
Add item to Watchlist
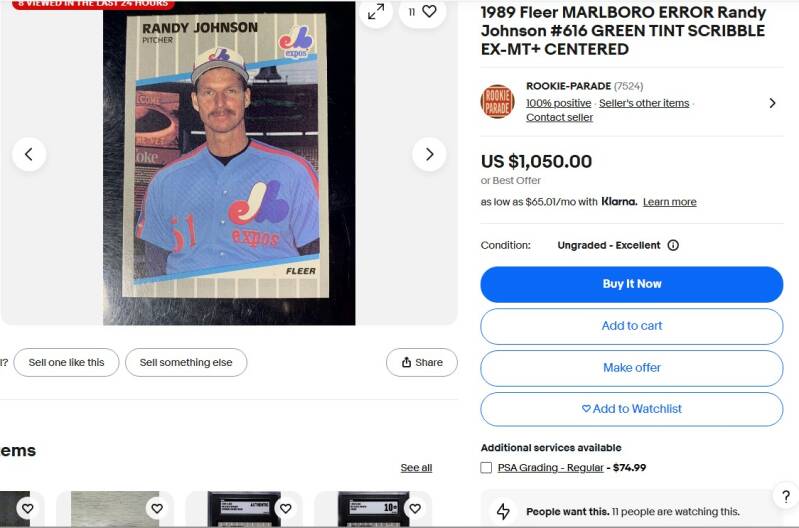click(631, 409)
